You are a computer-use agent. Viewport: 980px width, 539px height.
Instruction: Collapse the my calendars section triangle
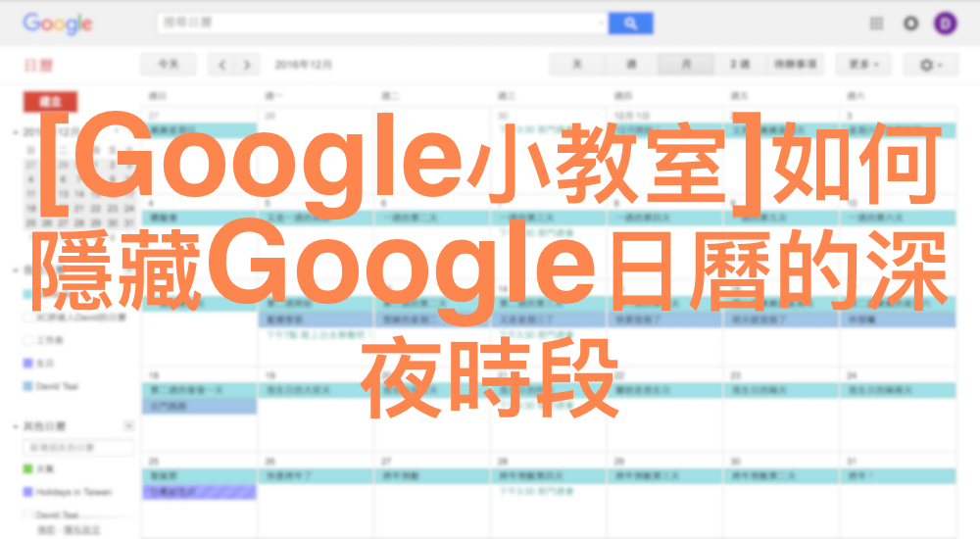(x=15, y=270)
